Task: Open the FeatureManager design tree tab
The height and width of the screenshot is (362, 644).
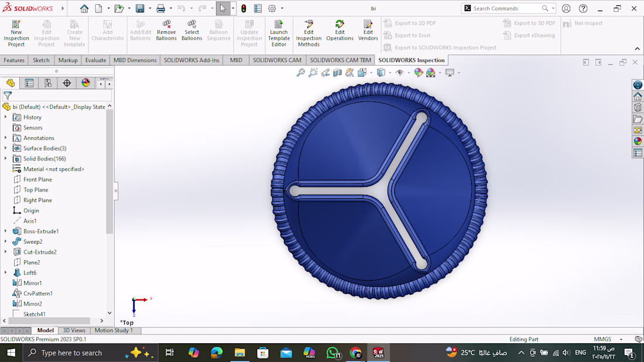Action: (x=11, y=83)
